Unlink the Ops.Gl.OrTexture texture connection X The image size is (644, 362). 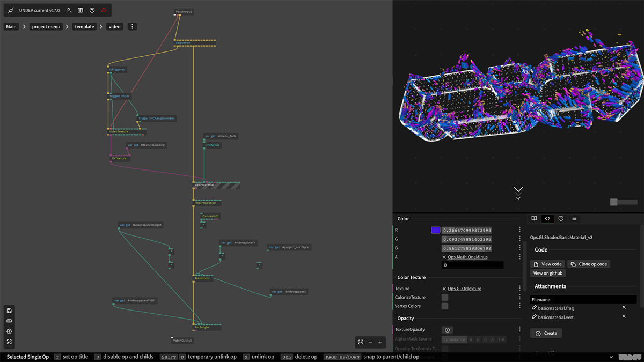[x=444, y=289]
